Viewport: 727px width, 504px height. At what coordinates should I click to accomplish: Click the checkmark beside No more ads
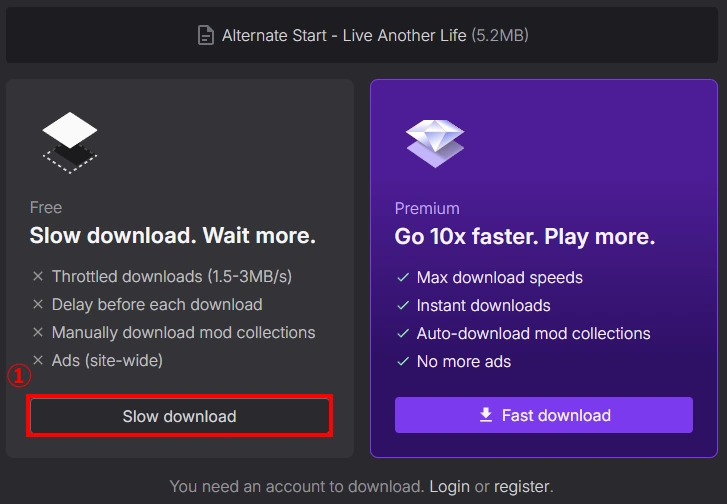pyautogui.click(x=403, y=361)
